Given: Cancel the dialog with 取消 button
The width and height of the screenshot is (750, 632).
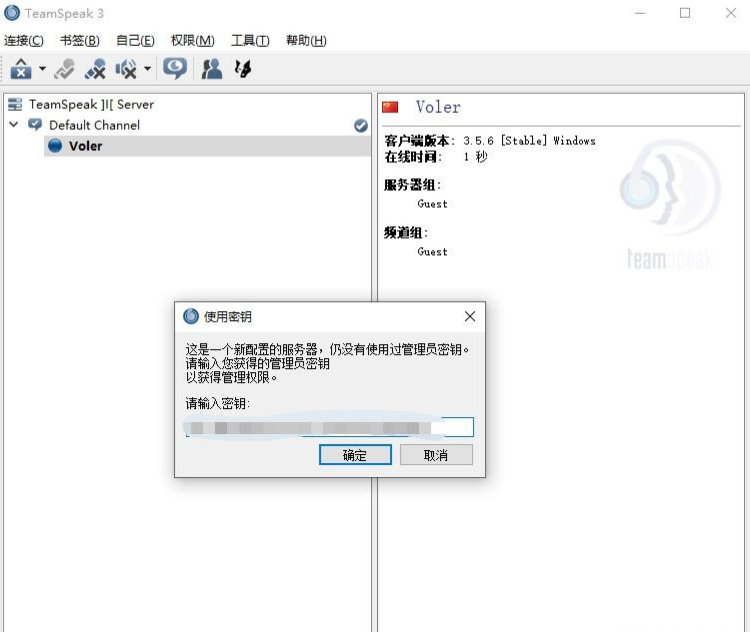Looking at the screenshot, I should point(436,455).
